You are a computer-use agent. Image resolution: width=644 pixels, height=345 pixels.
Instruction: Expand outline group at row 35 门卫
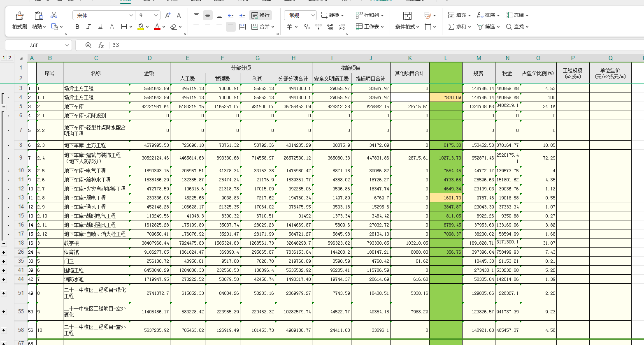pyautogui.click(x=4, y=261)
